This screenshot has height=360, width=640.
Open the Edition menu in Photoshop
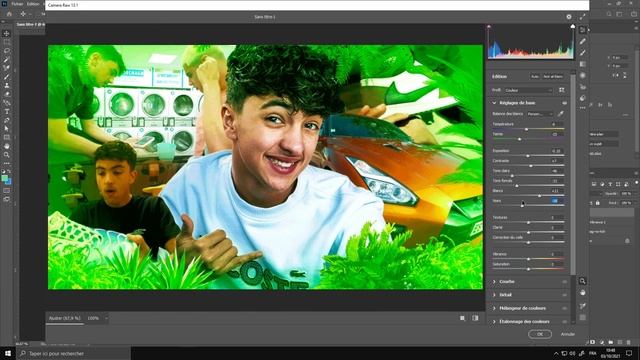33,4
